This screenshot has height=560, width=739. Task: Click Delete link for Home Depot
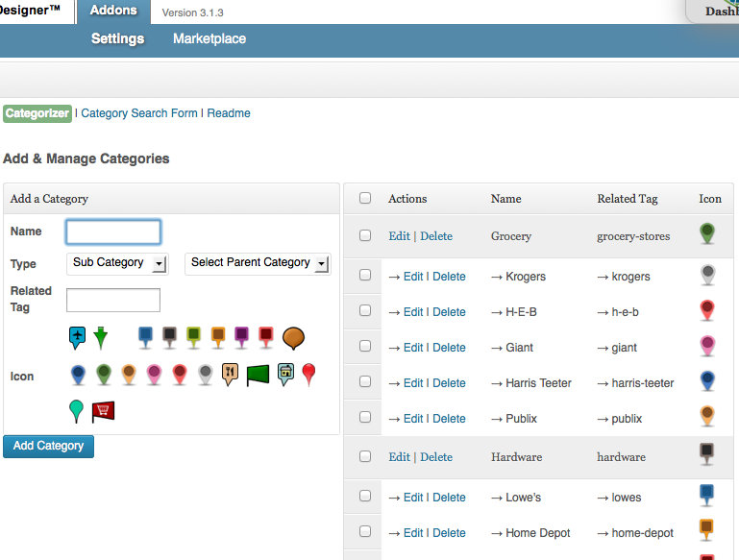coord(449,533)
